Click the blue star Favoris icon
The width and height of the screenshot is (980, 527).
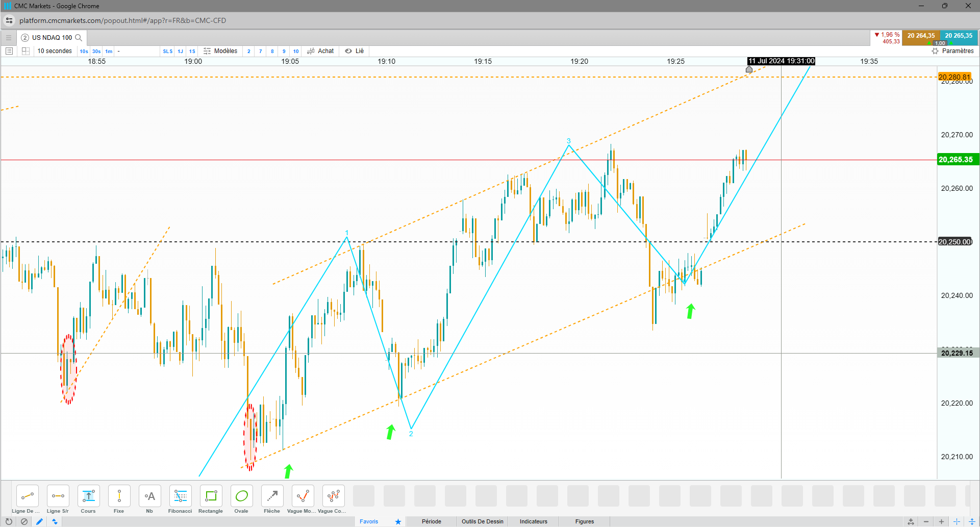[398, 521]
